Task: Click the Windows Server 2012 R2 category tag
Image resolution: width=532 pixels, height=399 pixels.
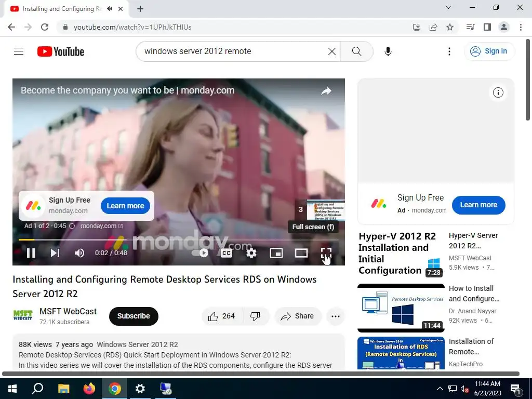Action: [137, 344]
